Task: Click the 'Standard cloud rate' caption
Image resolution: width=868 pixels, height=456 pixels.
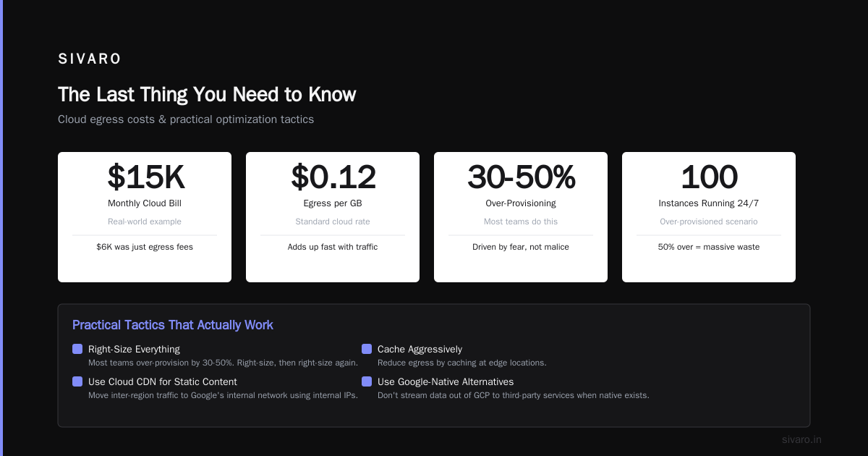Action: 333,221
